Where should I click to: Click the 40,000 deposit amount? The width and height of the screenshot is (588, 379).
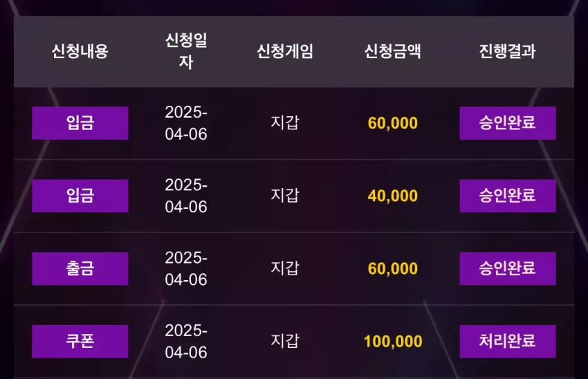[x=393, y=196]
